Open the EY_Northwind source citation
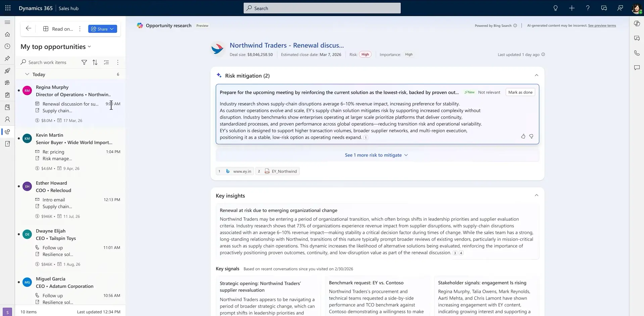The height and width of the screenshot is (316, 644). coord(278,171)
